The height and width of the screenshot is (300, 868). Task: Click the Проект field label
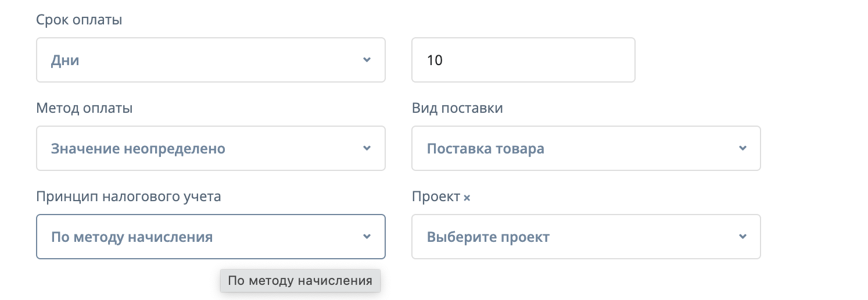436,197
